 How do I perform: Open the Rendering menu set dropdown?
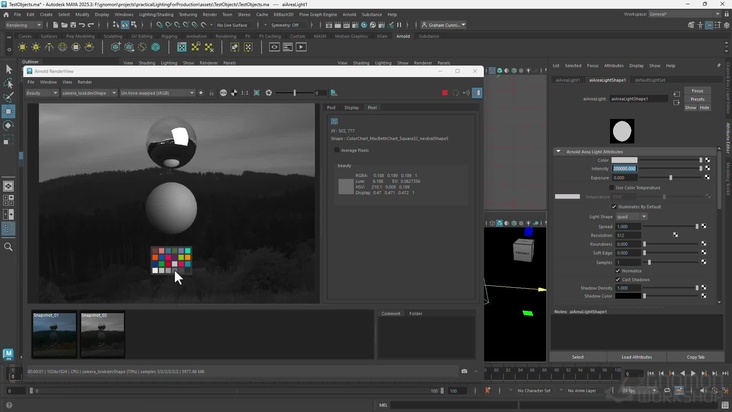pos(23,25)
